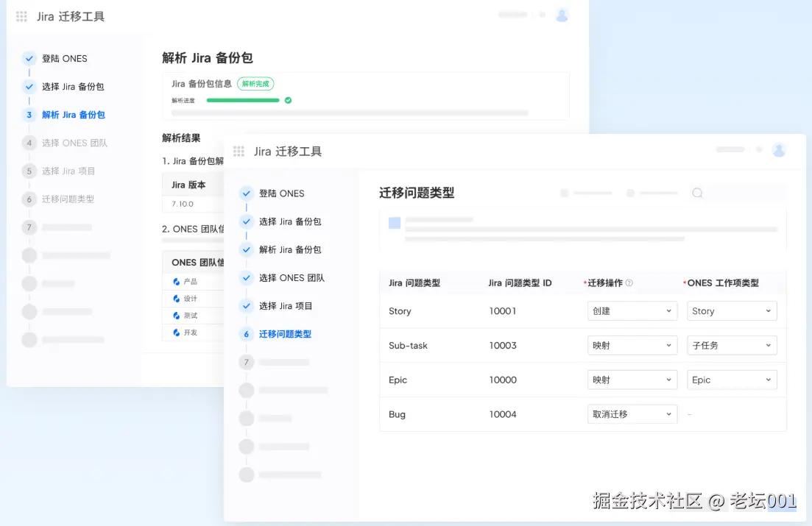This screenshot has height=526, width=812.
Task: Open Story row ONES 工作项类型 dropdown
Action: (x=732, y=311)
